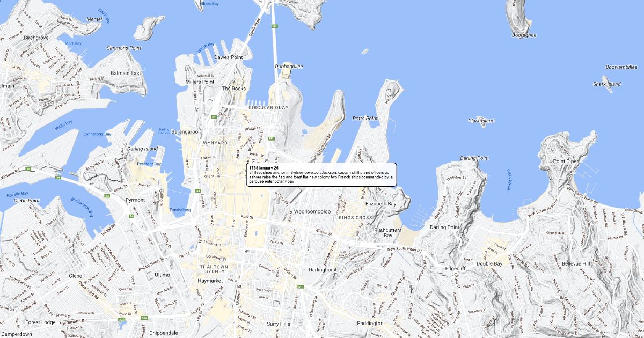This screenshot has height=338, width=644.
Task: Select the Circular Quay label
Action: click(x=268, y=108)
